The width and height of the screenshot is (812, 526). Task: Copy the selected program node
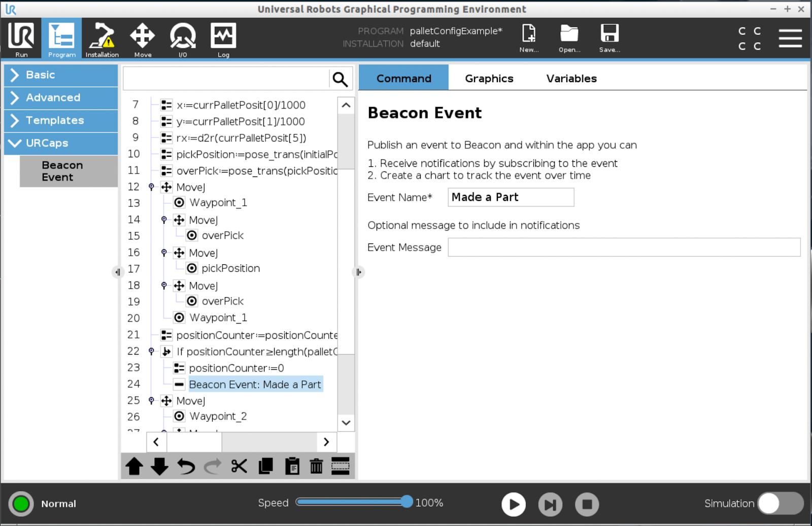point(265,466)
